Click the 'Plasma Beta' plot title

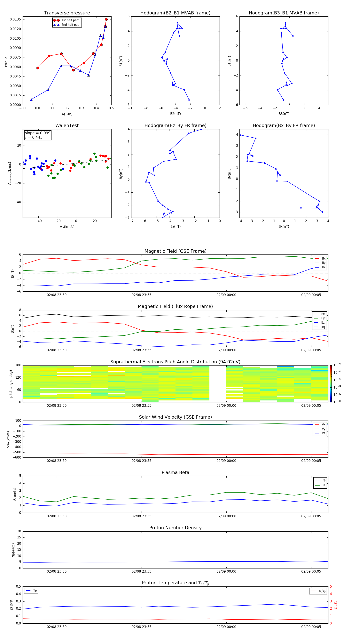[x=175, y=472]
